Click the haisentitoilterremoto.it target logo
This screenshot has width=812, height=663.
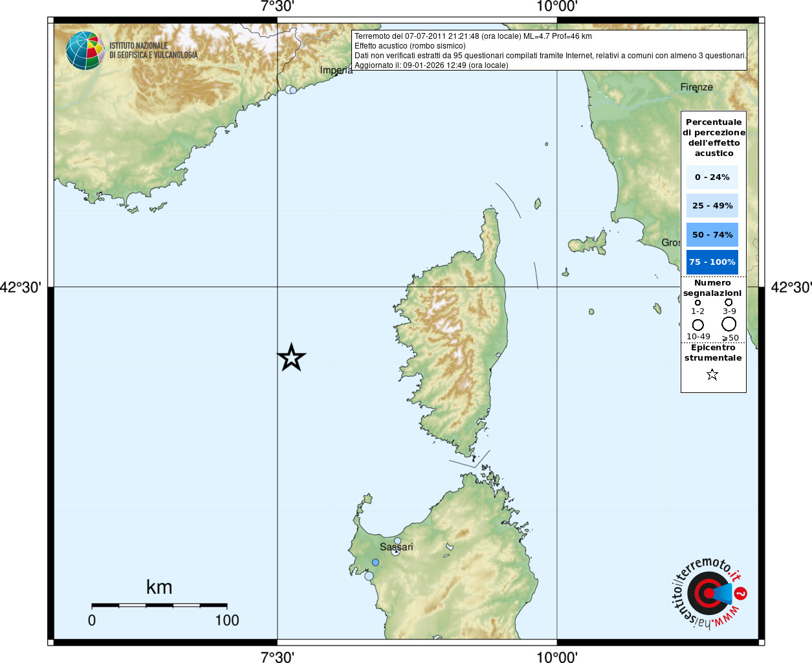(708, 593)
